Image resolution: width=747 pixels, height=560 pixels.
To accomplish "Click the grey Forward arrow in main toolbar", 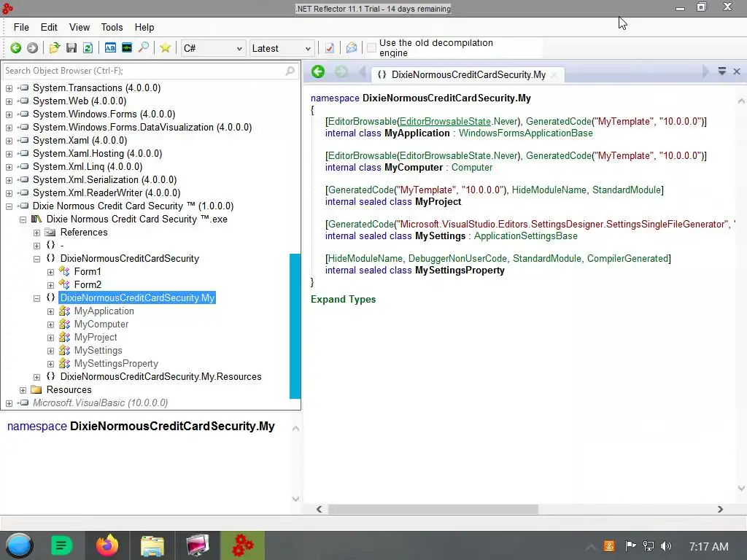I will (x=32, y=47).
